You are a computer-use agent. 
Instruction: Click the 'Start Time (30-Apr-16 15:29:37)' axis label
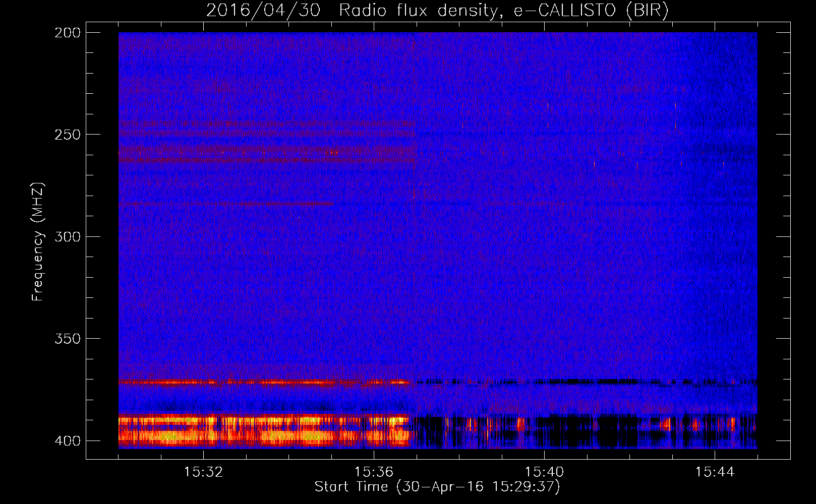pos(437,487)
